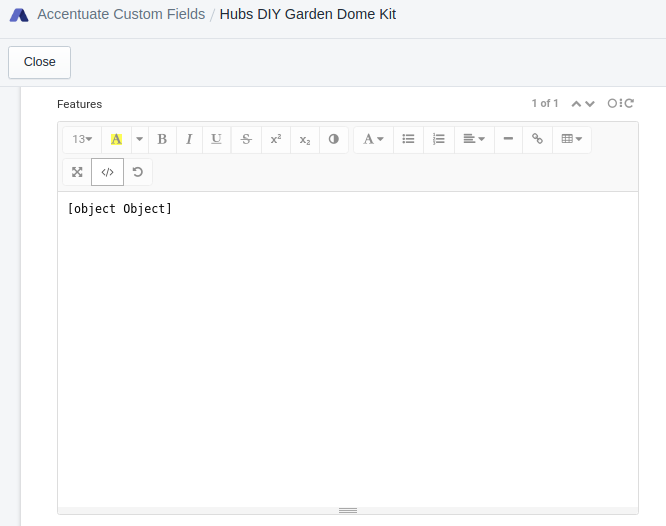Image resolution: width=666 pixels, height=526 pixels.
Task: Click the half-circle contrast icon
Action: point(334,139)
